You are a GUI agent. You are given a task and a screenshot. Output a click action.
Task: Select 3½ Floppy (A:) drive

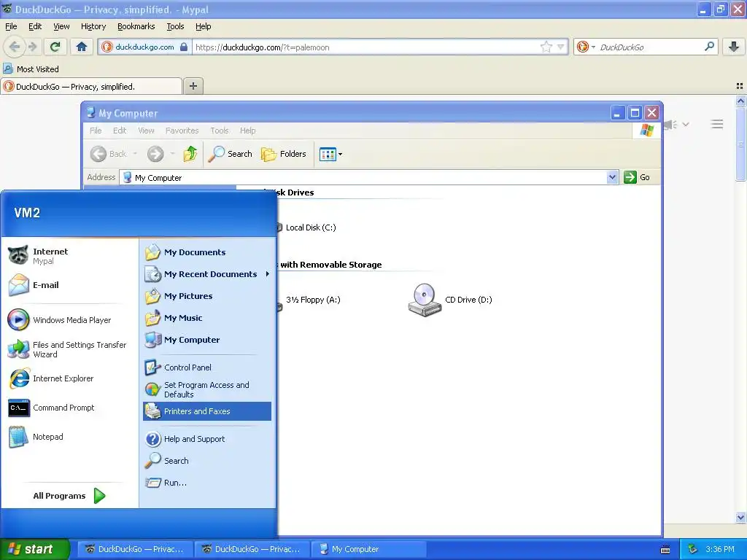309,300
